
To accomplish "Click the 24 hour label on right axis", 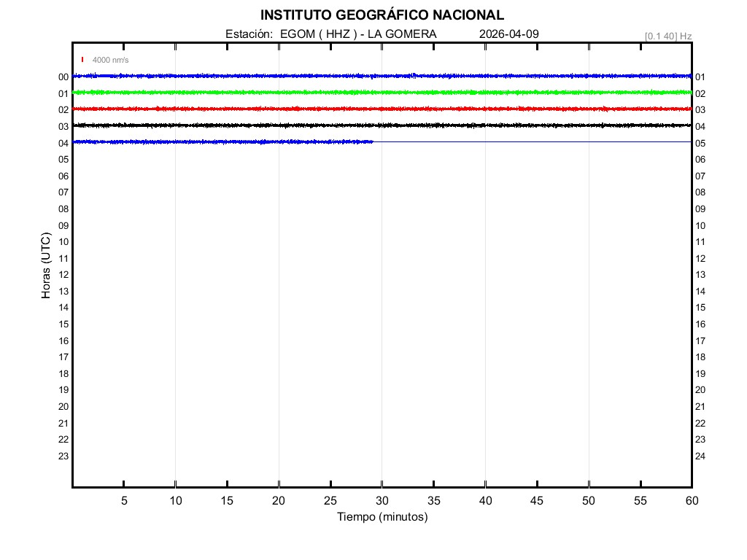I will tap(700, 456).
